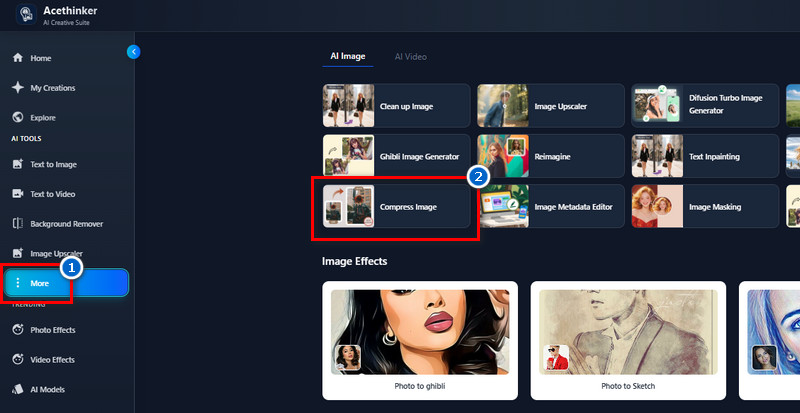Click the AI TOOLS section label

click(27, 138)
